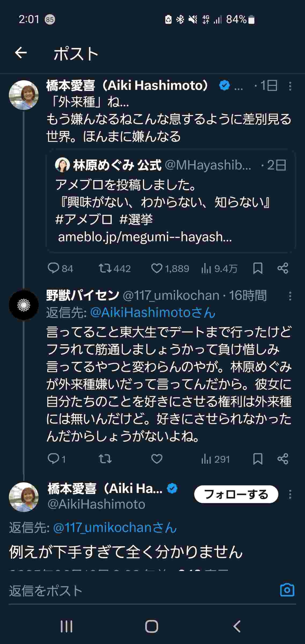Tap the 返信をポスト reply field
Viewport: 305px width, 644px height.
(134, 591)
